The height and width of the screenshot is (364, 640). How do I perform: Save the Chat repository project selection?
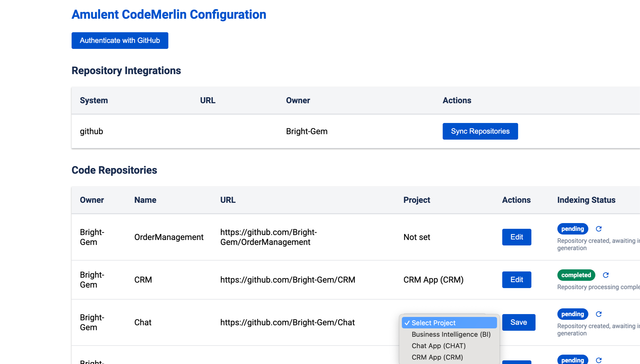click(x=519, y=322)
